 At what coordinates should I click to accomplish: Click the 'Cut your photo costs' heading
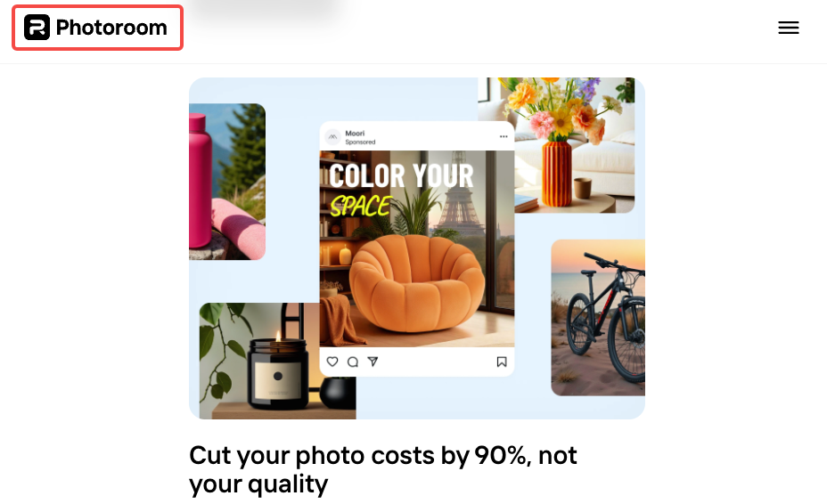click(383, 470)
